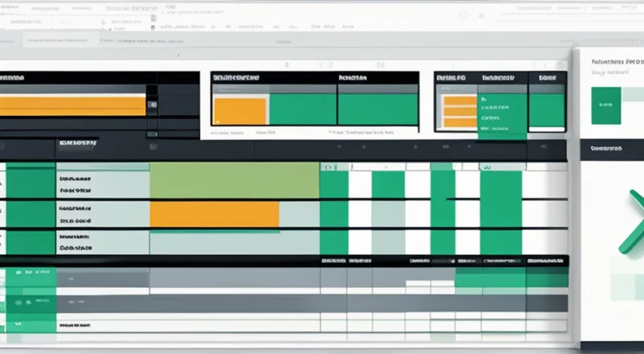Screen dimensions: 644x354
Task: Click the title text of the side panel
Action: tap(614, 60)
